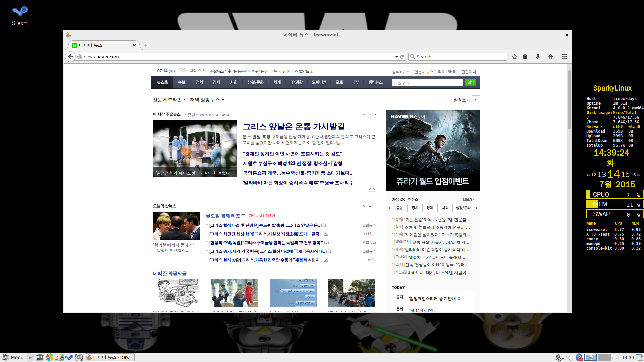Image resolution: width=644 pixels, height=362 pixels.
Task: Open the 정치 navigation tab
Action: click(199, 82)
